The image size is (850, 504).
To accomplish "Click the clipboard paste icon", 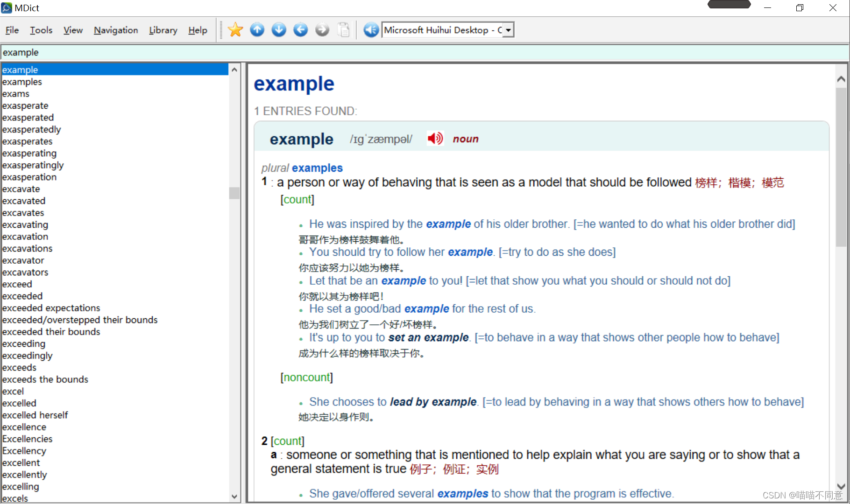I will (x=344, y=30).
